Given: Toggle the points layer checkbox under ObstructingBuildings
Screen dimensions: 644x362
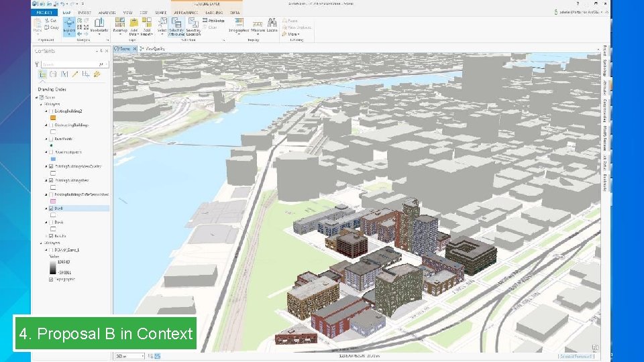Looking at the screenshot, I should pos(51,139).
